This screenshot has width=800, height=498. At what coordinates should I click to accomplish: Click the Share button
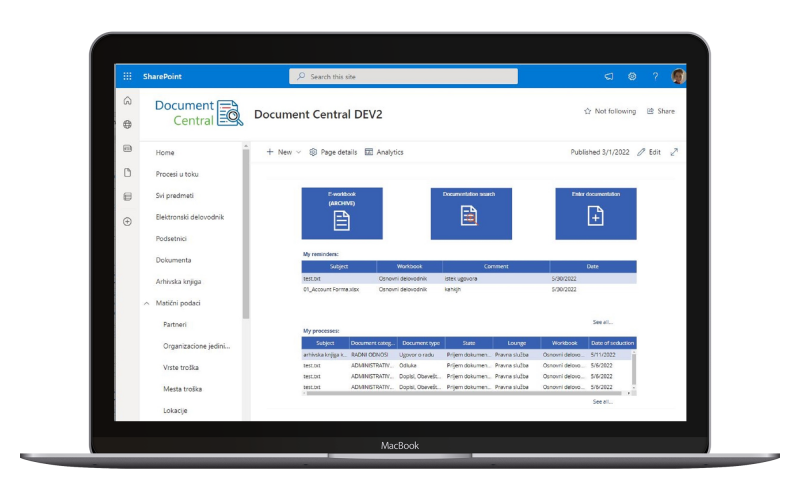tap(660, 111)
